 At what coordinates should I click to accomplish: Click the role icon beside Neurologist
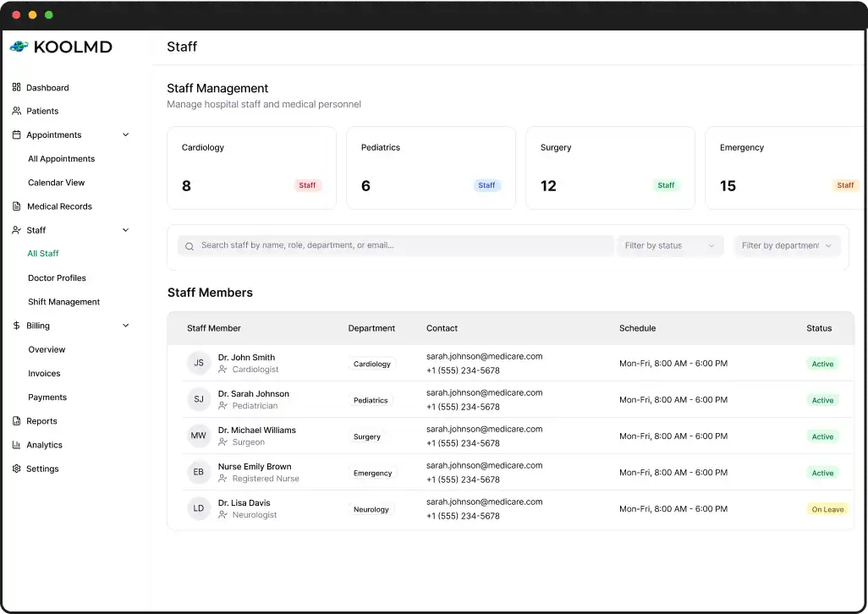point(222,515)
